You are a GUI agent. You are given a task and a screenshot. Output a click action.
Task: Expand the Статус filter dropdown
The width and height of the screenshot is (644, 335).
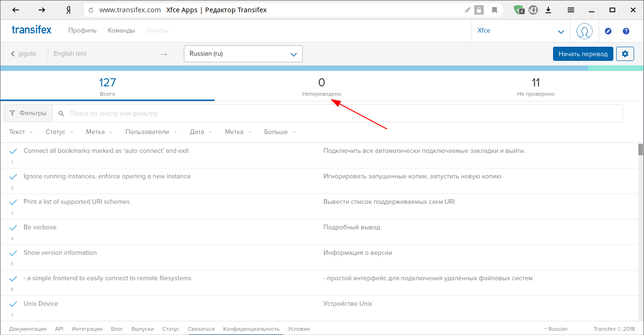pos(59,132)
